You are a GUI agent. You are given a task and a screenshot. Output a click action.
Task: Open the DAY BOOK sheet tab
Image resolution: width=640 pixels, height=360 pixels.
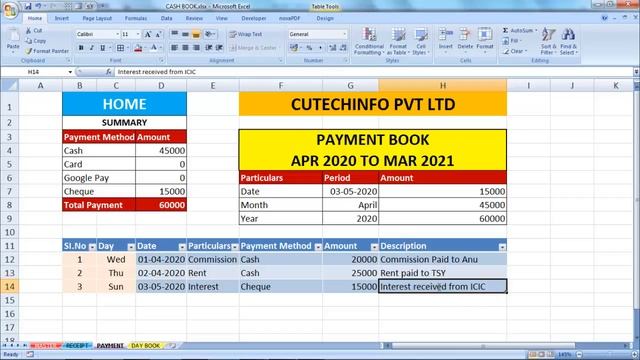[146, 346]
